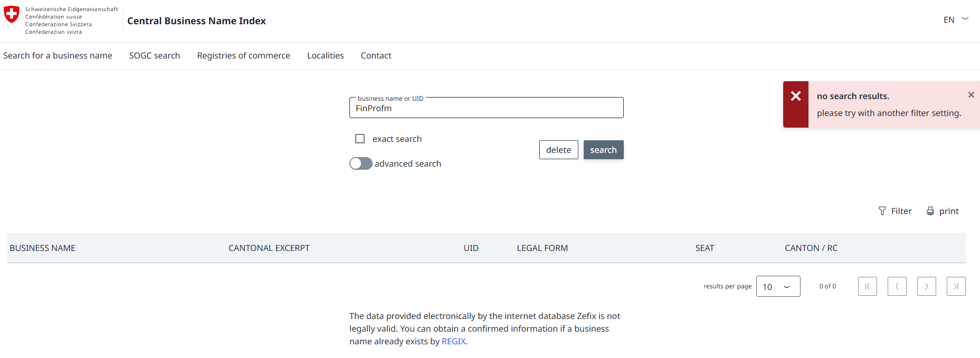Click the Filter funnel icon
The height and width of the screenshot is (358, 980).
click(882, 211)
